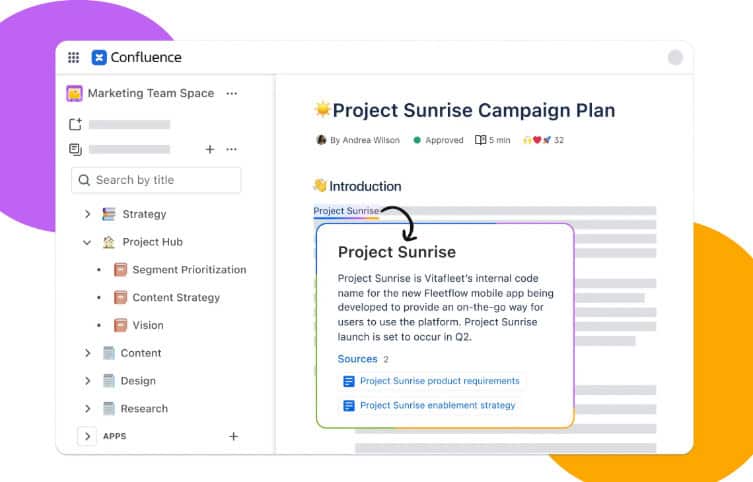Viewport: 753px width, 482px height.
Task: Expand the Apps section chevron
Action: coord(87,436)
